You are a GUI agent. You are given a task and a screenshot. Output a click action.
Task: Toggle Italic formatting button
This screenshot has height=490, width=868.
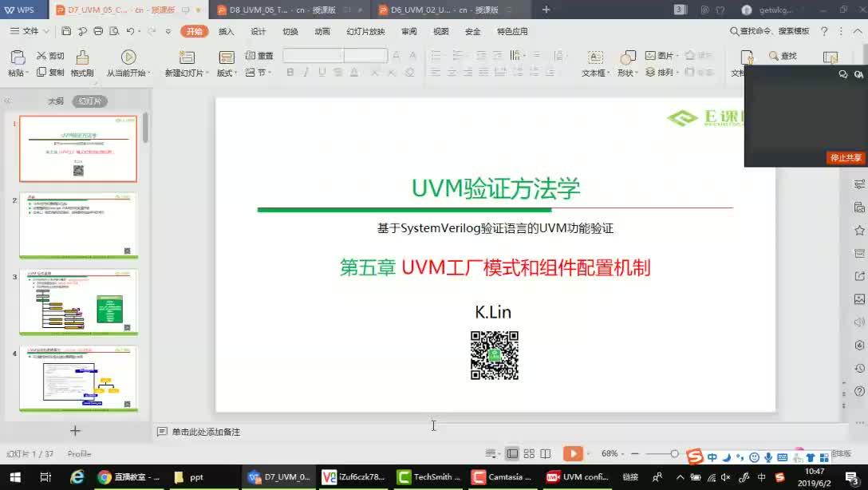[x=306, y=72]
